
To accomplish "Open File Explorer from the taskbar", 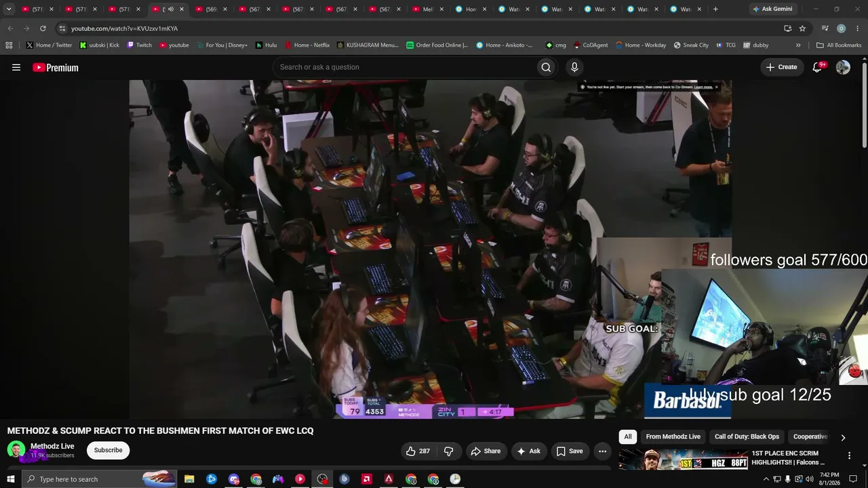I will 189,479.
